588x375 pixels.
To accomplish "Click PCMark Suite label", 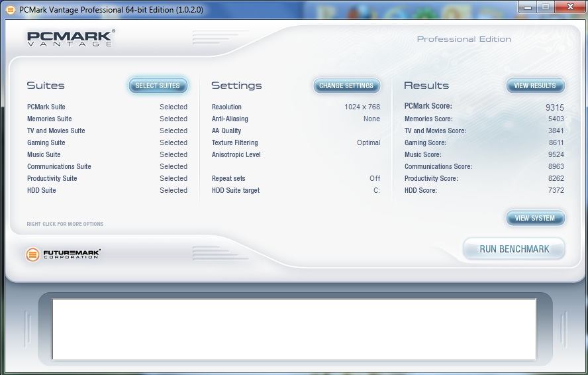I will click(46, 107).
